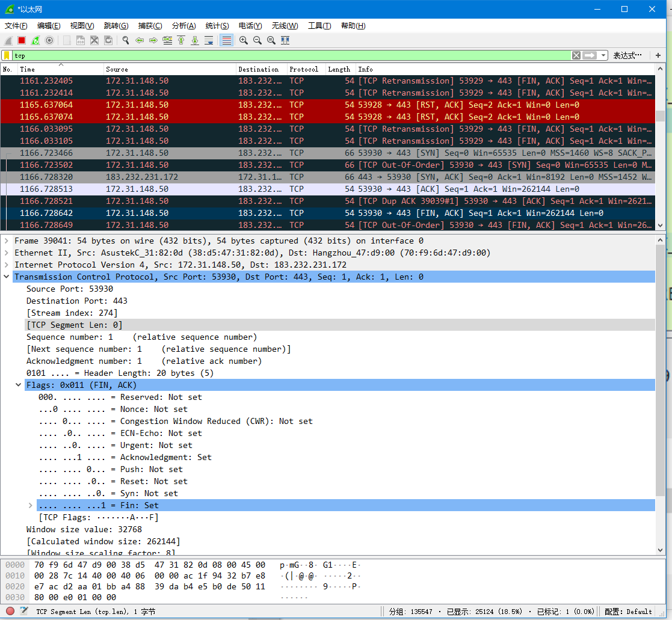The image size is (672, 620).
Task: Open the 编辑(E) menu
Action: [48, 26]
